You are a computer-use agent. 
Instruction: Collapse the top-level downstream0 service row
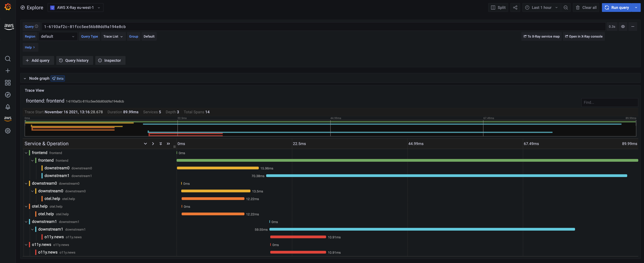point(26,183)
